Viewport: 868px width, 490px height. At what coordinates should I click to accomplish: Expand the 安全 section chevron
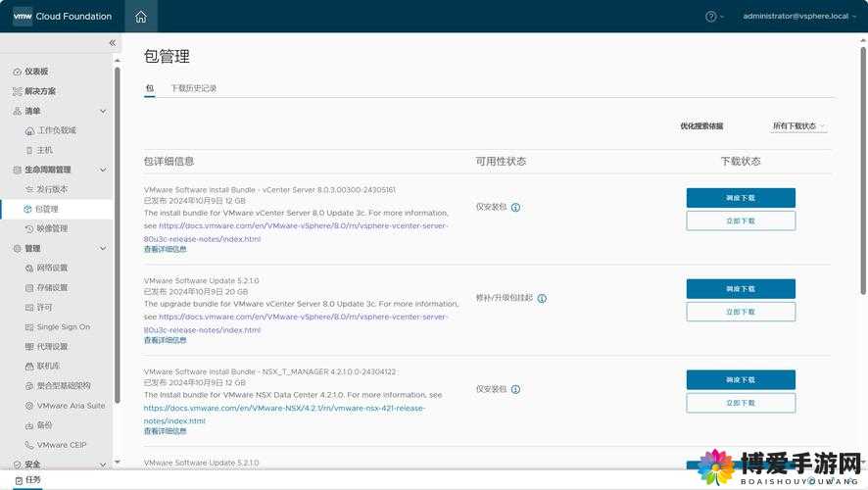(x=103, y=465)
